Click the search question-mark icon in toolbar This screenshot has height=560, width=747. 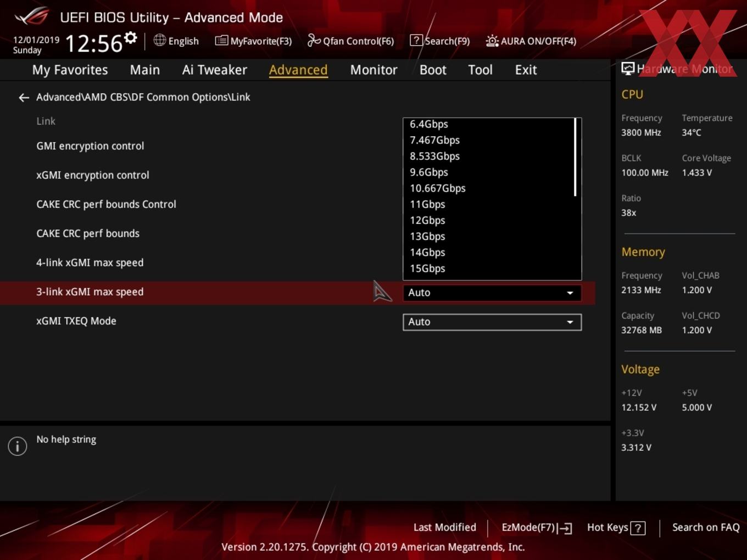(x=416, y=40)
